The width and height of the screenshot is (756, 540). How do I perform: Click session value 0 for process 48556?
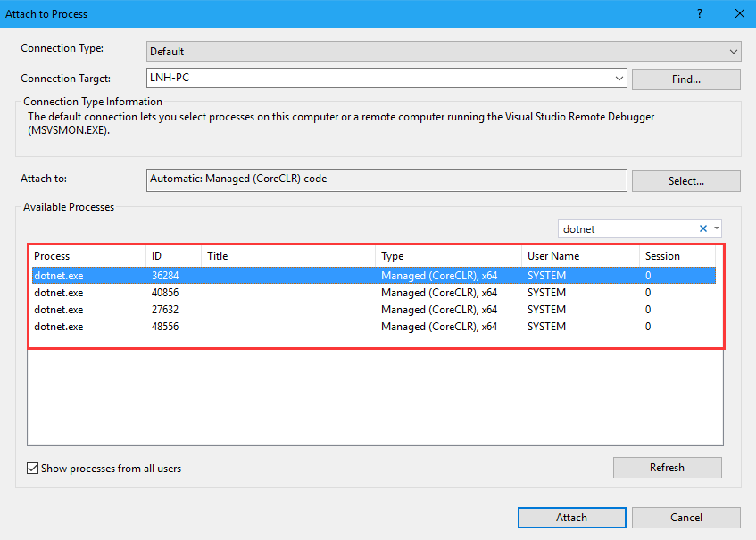[x=648, y=327]
